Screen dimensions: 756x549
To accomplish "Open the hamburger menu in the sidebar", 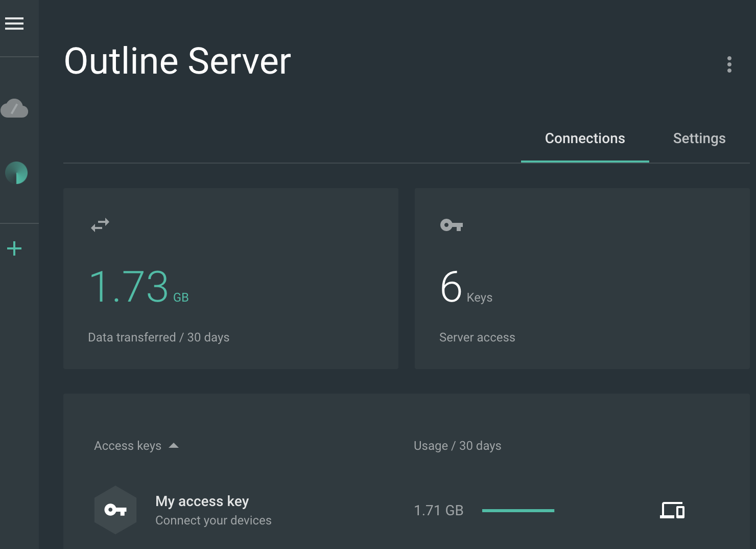I will tap(14, 24).
